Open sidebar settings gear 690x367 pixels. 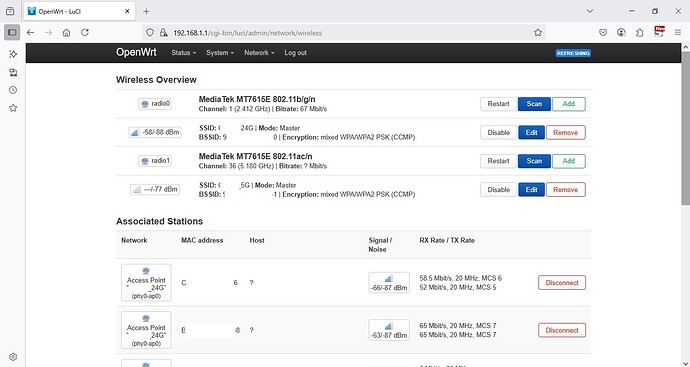coord(13,357)
